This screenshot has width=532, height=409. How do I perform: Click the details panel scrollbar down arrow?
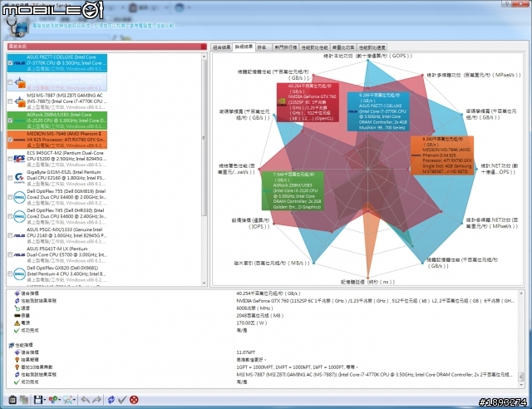pyautogui.click(x=521, y=385)
